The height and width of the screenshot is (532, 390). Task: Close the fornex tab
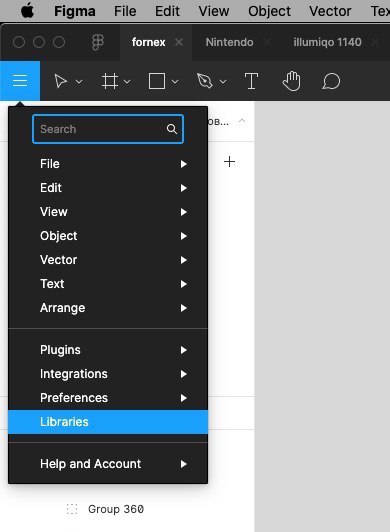click(179, 42)
